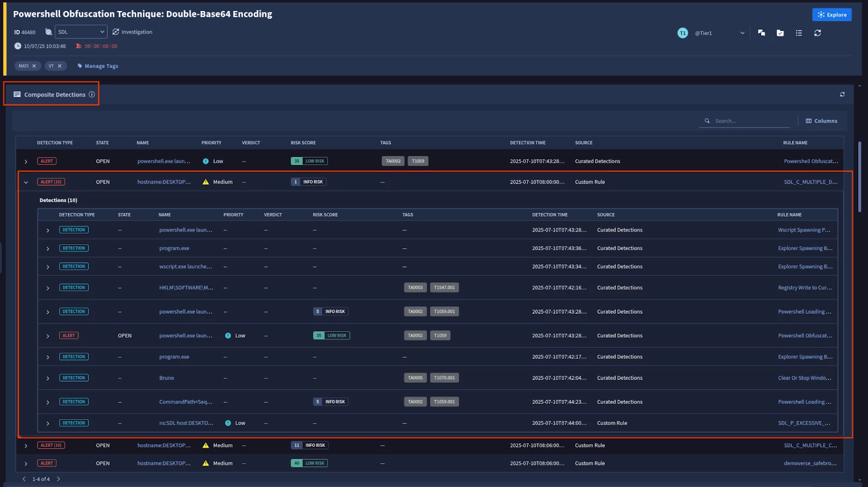The width and height of the screenshot is (868, 487).
Task: Click the DETECTION badge in Bruno row
Action: [x=74, y=378]
